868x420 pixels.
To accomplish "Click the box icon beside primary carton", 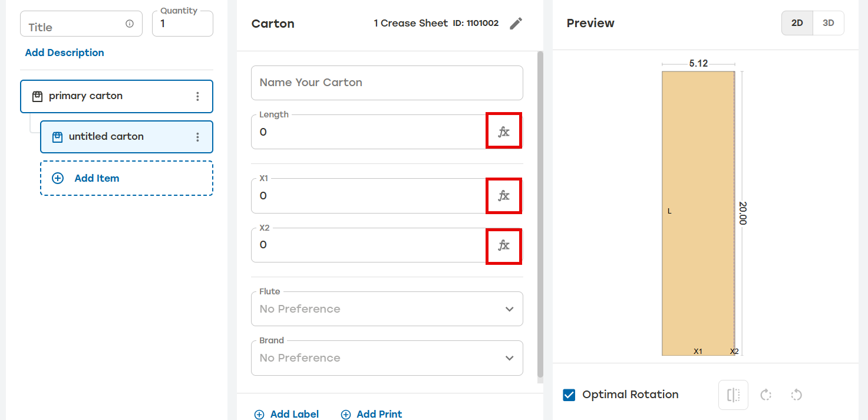I will coord(37,96).
